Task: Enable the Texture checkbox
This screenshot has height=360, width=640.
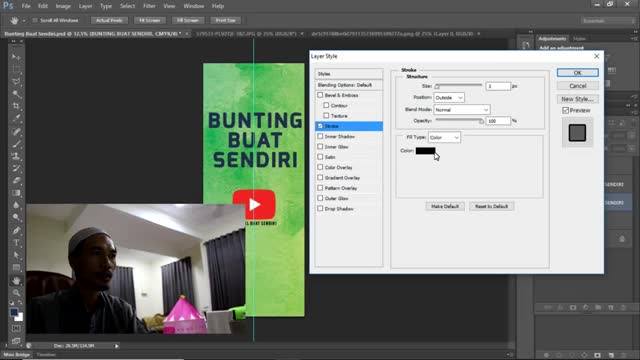Action: (326, 116)
